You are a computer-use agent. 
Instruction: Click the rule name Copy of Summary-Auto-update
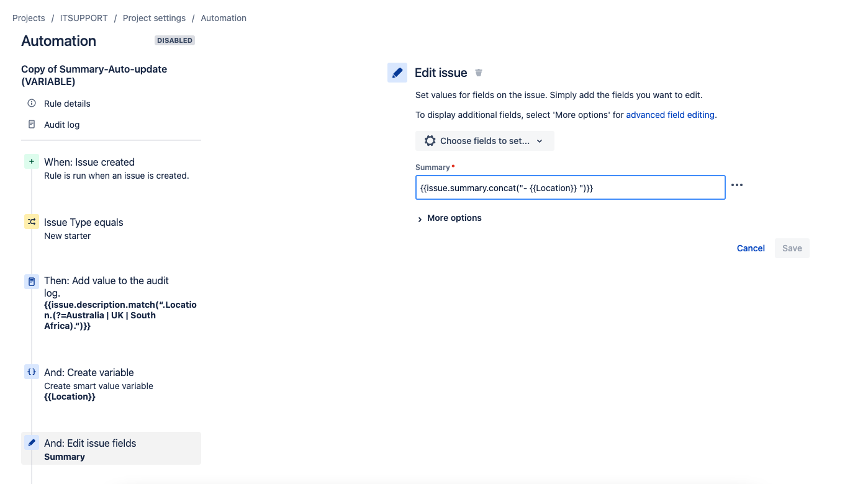tap(94, 75)
